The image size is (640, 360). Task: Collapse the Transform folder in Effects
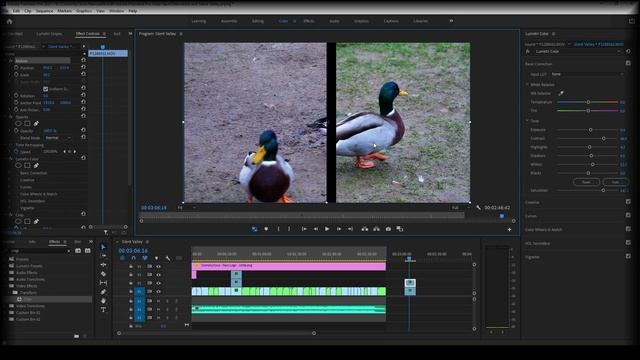click(x=10, y=293)
